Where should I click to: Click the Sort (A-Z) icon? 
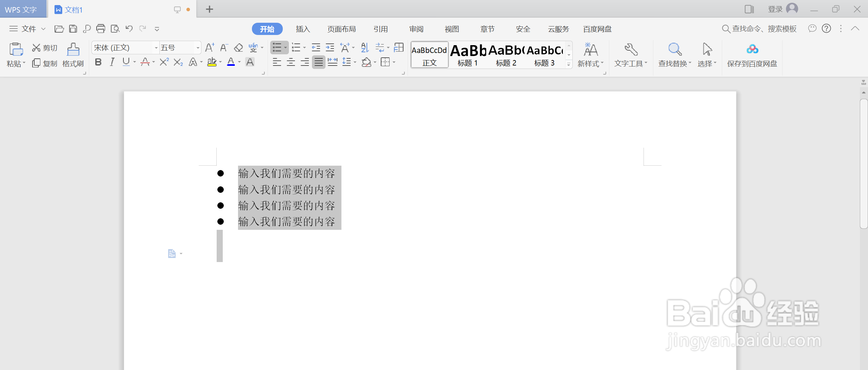click(x=364, y=48)
